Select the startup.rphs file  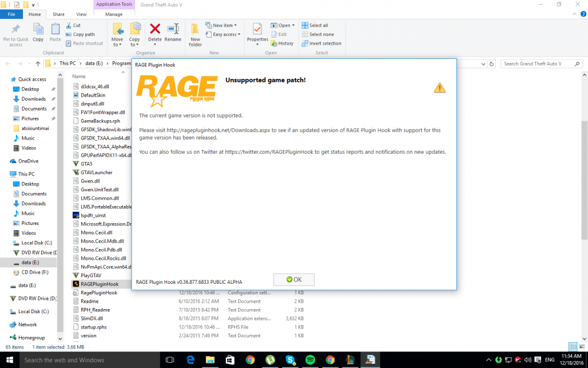93,327
